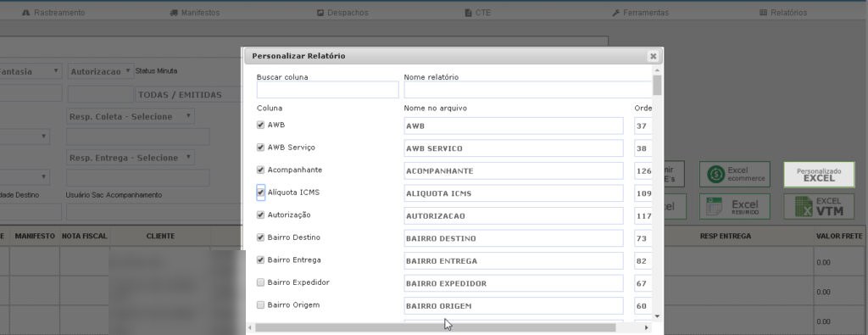Click the dialog vertical scrollbar thumb
The image size is (868, 335).
point(657,86)
